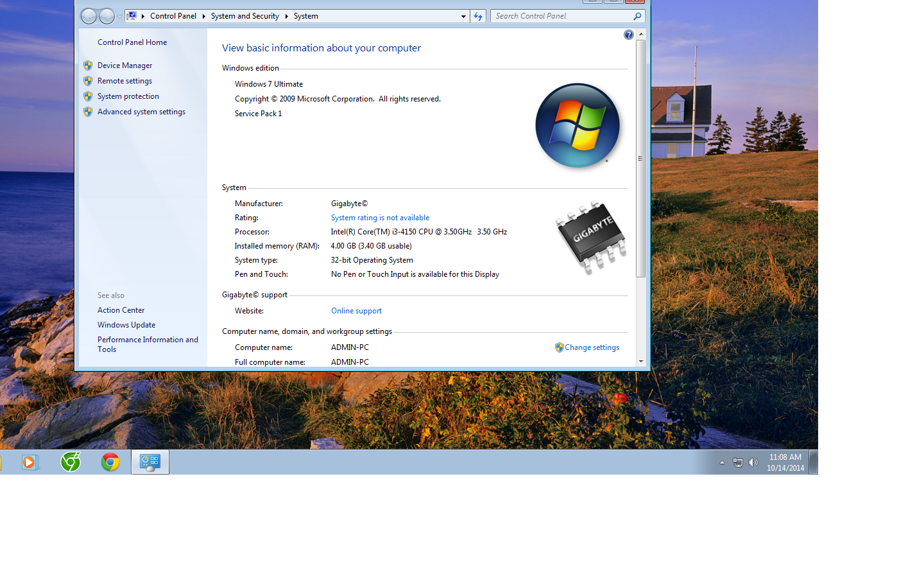The width and height of the screenshot is (924, 578).
Task: Click the Back navigation arrow
Action: pos(89,16)
